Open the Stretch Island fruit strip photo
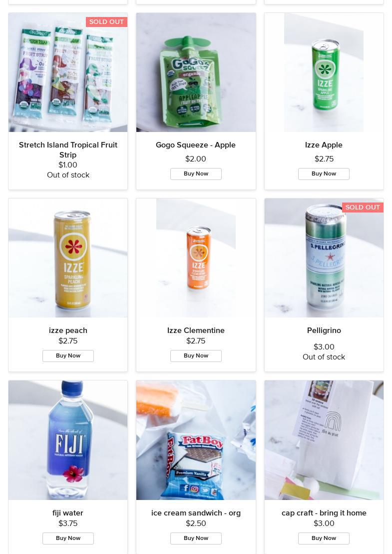 [68, 72]
